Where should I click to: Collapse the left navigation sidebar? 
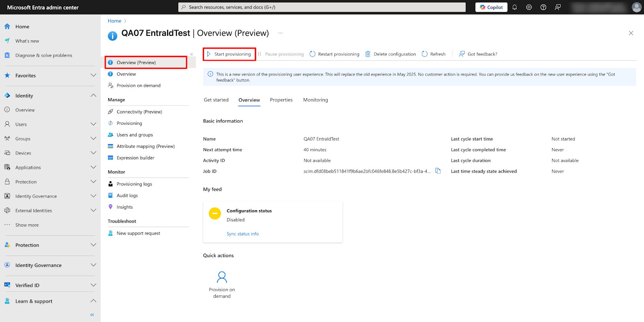coord(92,315)
